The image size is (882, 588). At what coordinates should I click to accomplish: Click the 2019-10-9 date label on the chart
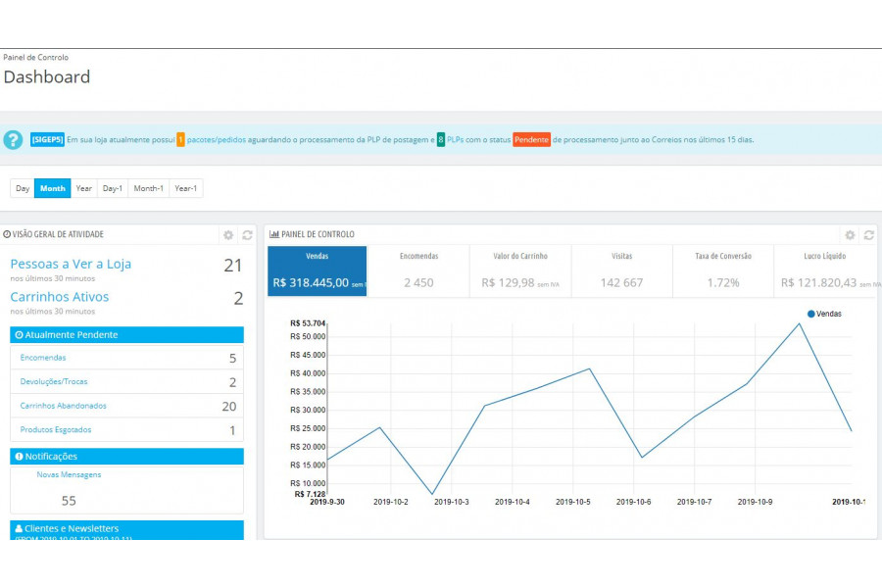755,502
